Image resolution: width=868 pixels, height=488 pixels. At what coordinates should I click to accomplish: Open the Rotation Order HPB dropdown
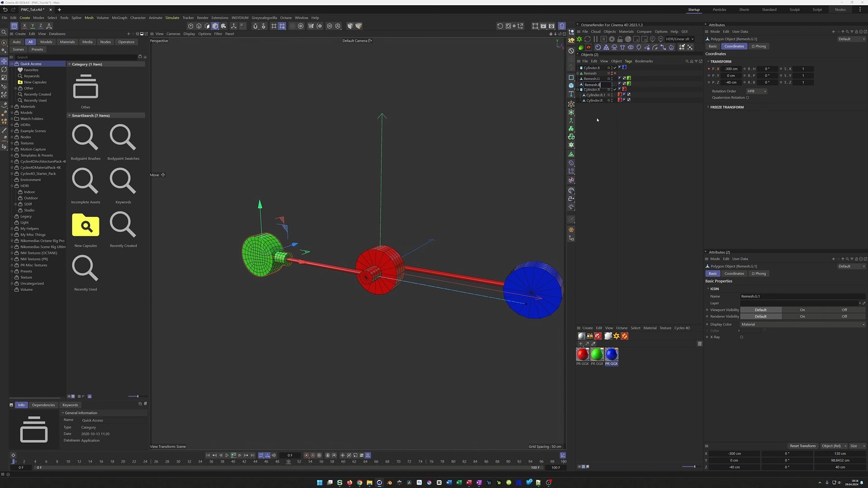(756, 91)
